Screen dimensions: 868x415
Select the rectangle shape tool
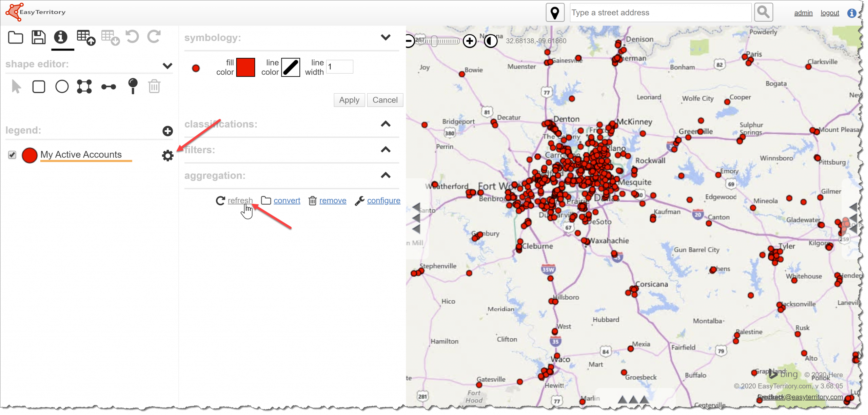39,87
